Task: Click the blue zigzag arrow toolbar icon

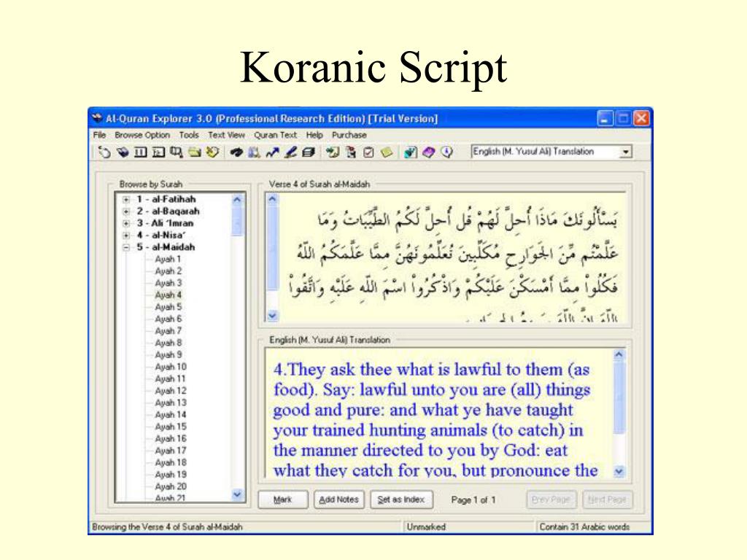Action: [x=273, y=152]
